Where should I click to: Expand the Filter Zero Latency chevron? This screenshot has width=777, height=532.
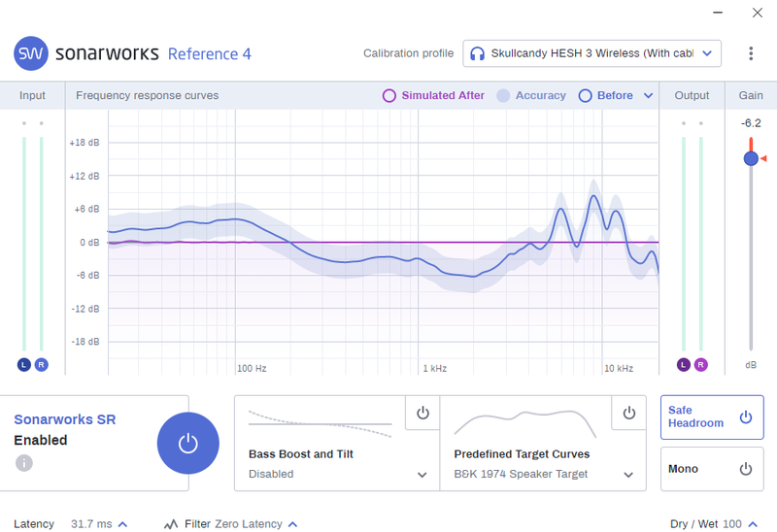pos(293,524)
